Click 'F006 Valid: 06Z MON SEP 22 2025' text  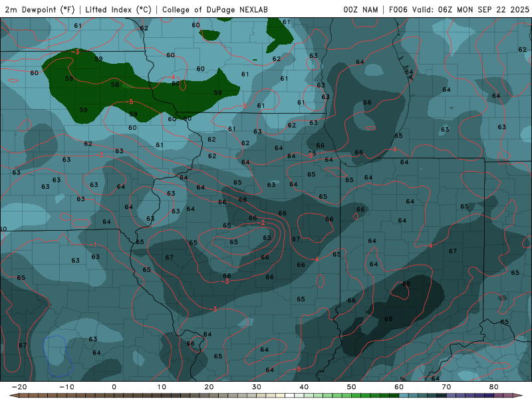pyautogui.click(x=459, y=9)
